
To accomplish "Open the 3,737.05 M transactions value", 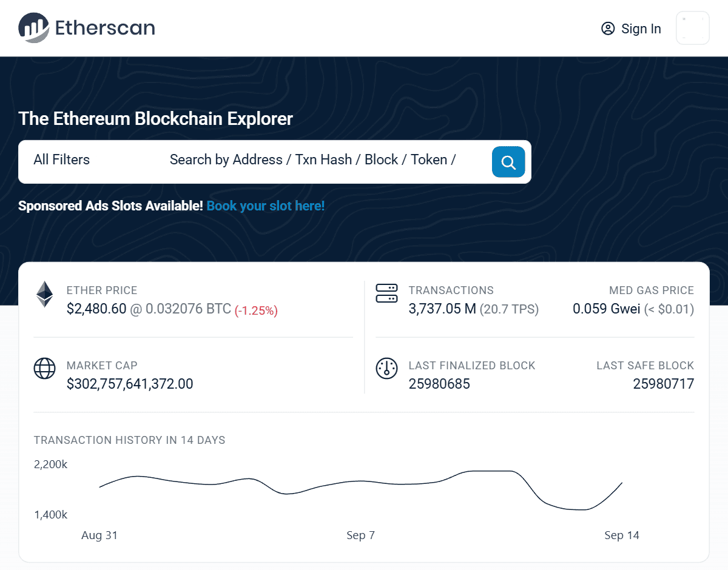I will pyautogui.click(x=442, y=309).
